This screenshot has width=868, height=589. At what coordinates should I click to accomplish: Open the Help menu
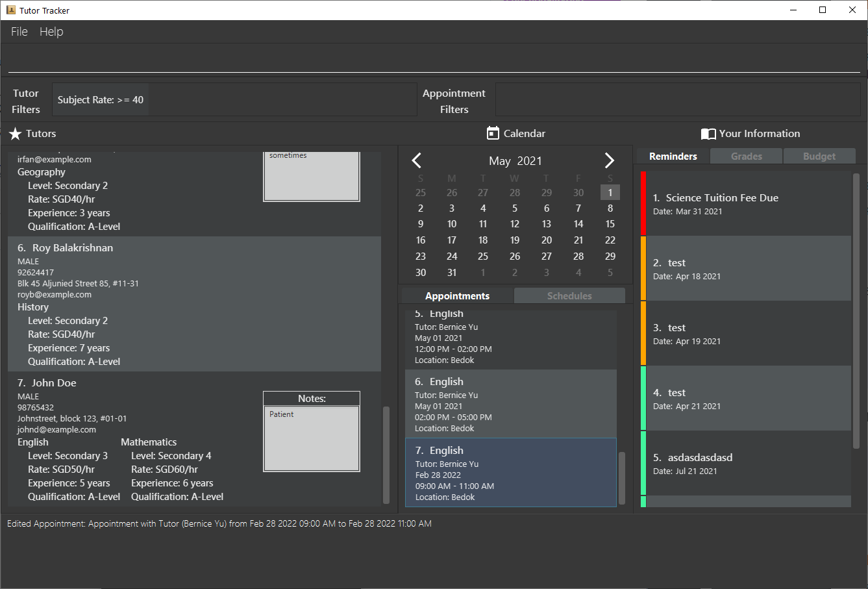[51, 32]
